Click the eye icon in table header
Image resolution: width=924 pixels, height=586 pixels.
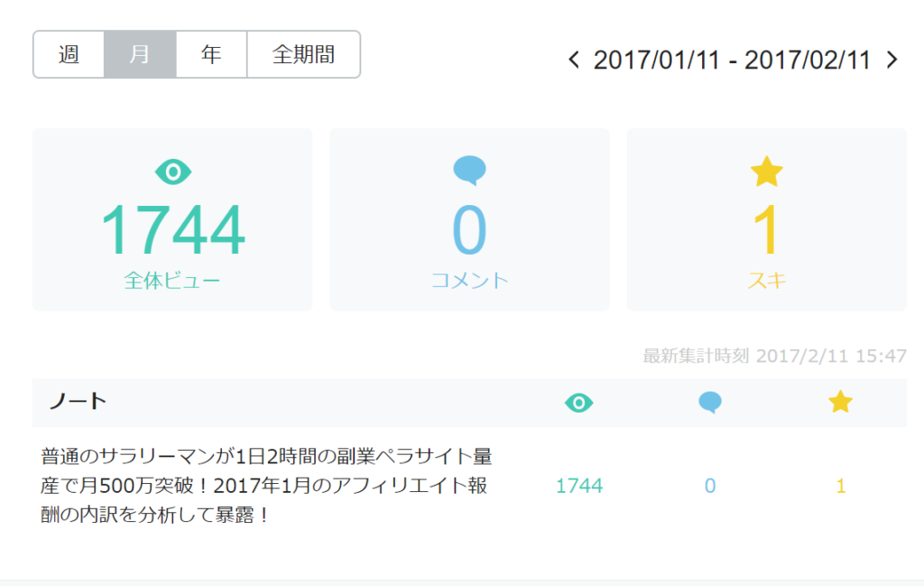click(578, 403)
